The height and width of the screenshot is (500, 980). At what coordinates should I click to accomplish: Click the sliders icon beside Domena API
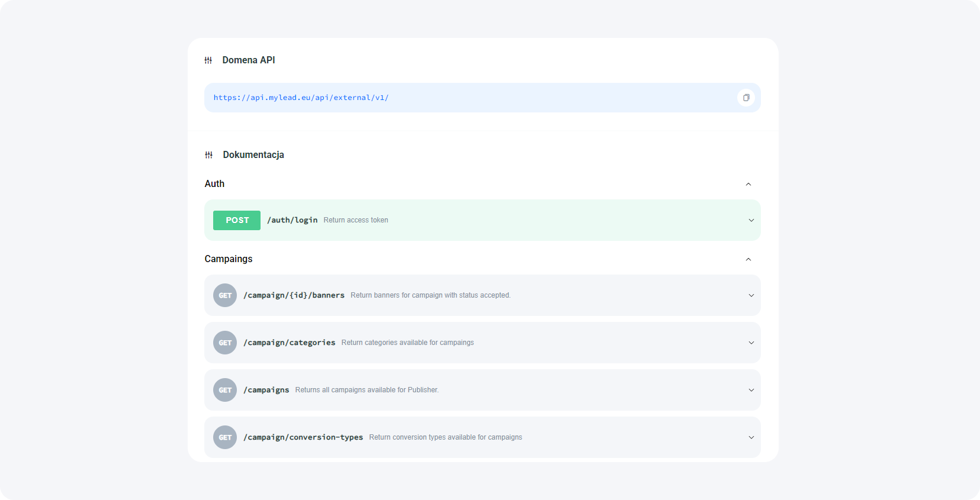pos(208,60)
